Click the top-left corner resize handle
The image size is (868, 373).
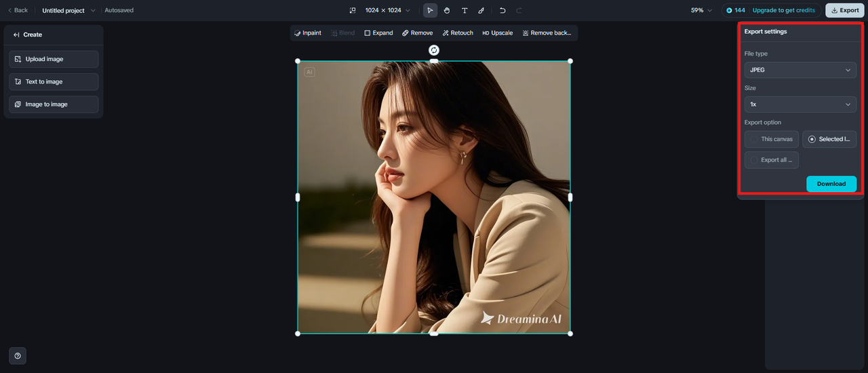(298, 61)
